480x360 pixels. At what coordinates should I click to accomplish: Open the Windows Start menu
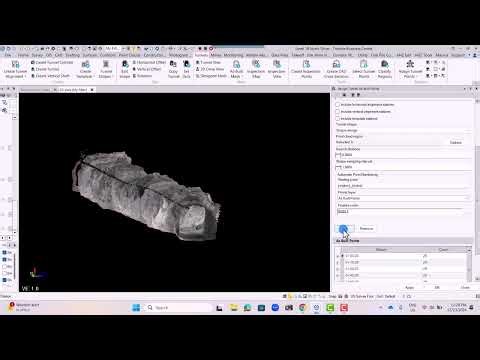[x=136, y=308]
